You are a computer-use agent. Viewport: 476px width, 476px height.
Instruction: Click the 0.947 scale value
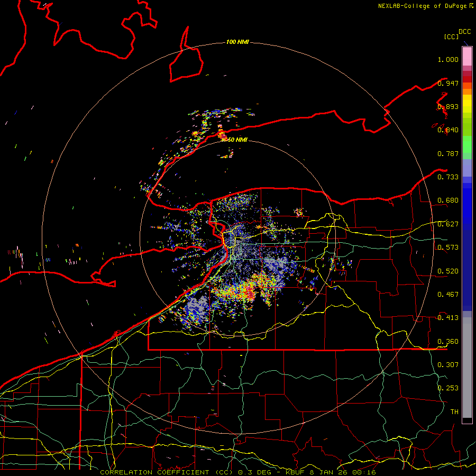pos(448,83)
